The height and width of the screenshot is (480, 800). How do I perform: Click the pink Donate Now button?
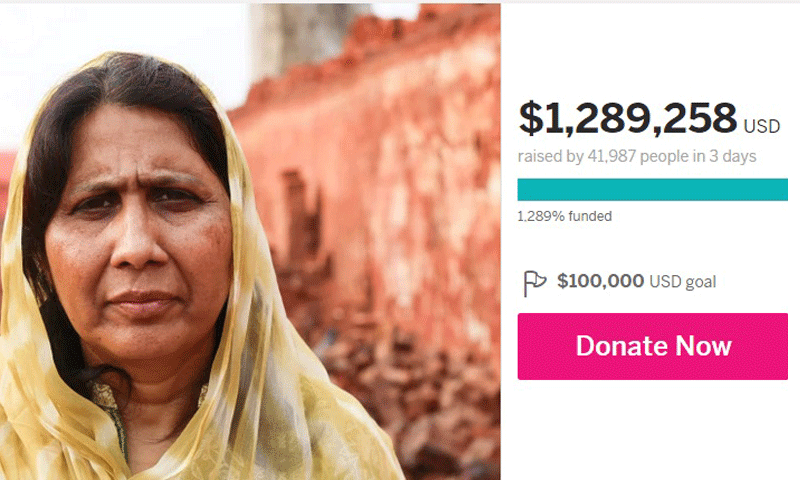coord(653,346)
